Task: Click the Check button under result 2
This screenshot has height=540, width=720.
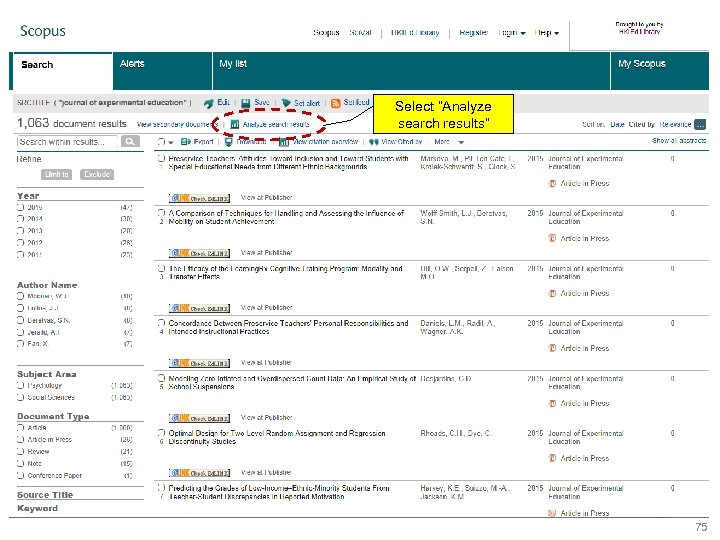Action: pyautogui.click(x=199, y=253)
